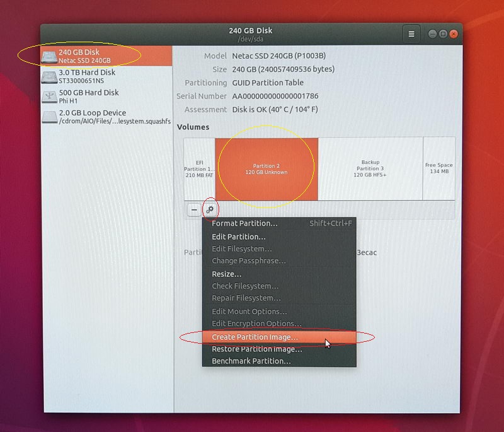Screen dimensions: 504x432
Task: Click the greyed Edit Encryption Options entry
Action: point(279,324)
